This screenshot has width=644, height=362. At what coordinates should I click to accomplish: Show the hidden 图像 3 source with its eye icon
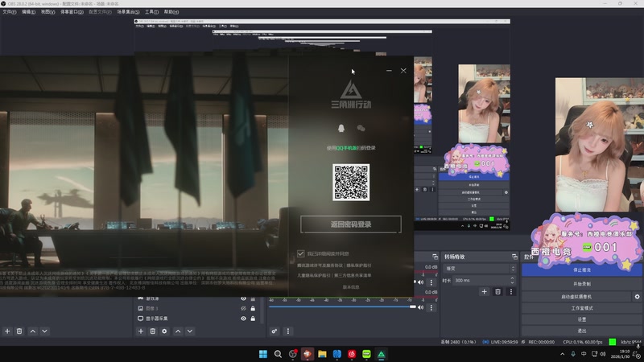(x=244, y=308)
